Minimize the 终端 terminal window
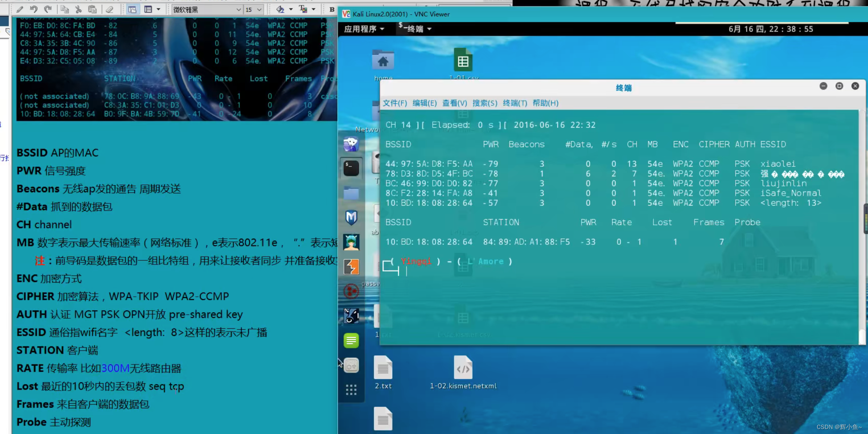 823,86
